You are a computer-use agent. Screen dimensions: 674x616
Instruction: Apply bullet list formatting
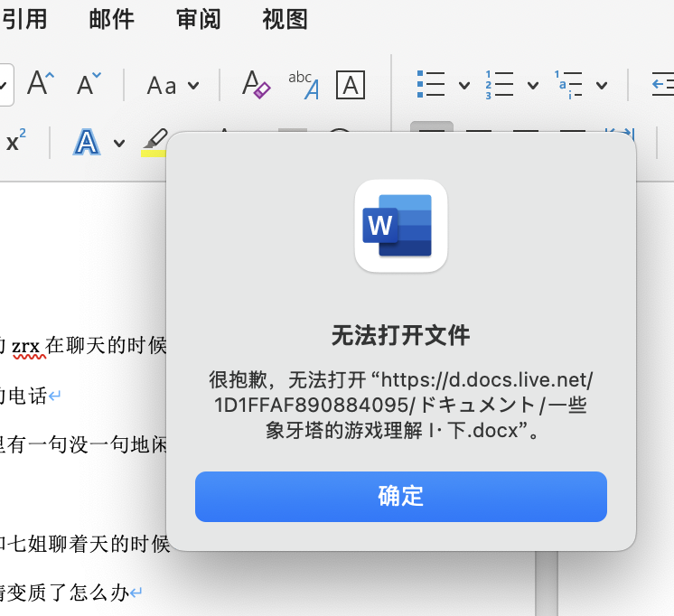tap(431, 84)
